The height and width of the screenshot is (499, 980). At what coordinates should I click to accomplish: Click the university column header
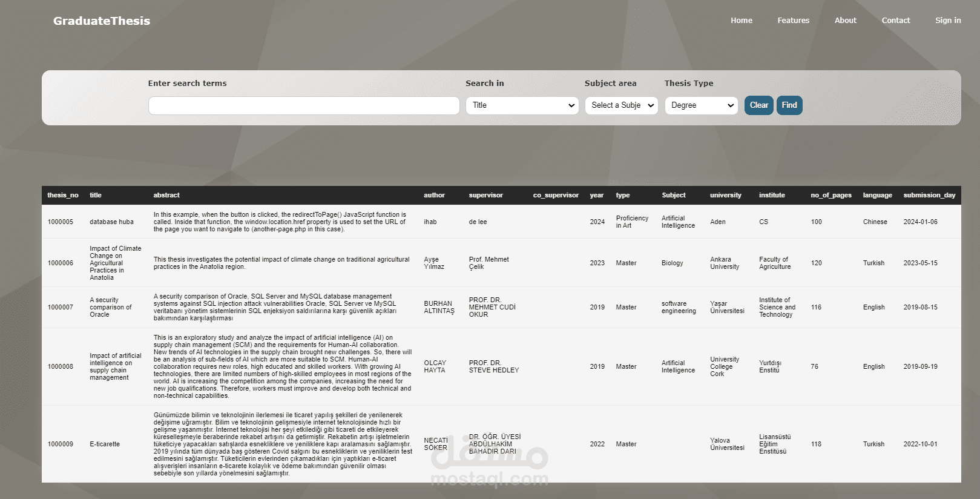[726, 195]
